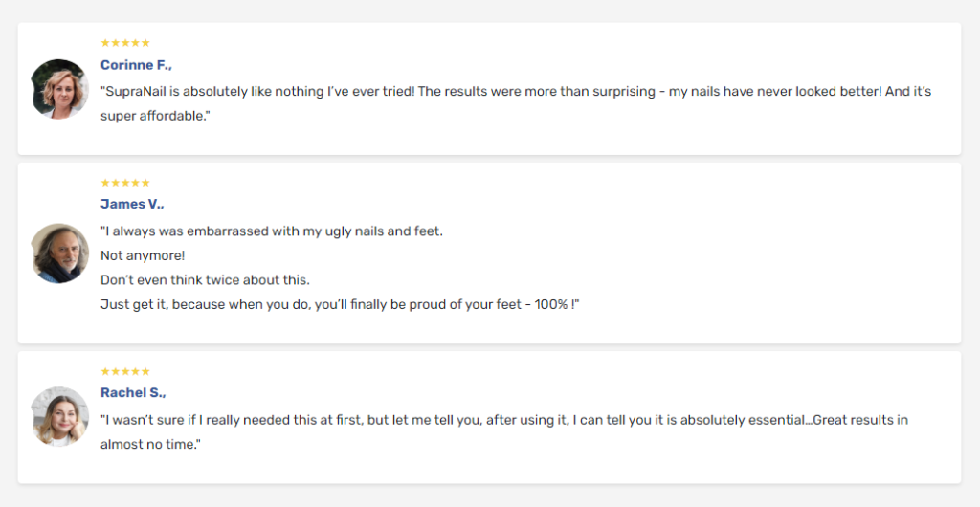This screenshot has height=507, width=980.
Task: Click the middle star in Rachel's rating
Action: pyautogui.click(x=125, y=371)
